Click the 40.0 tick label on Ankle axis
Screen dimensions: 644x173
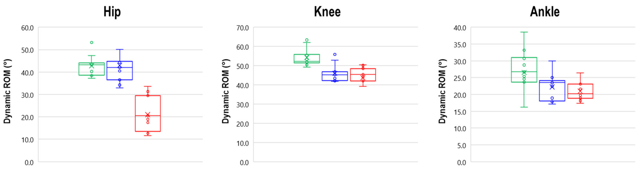pos(460,28)
